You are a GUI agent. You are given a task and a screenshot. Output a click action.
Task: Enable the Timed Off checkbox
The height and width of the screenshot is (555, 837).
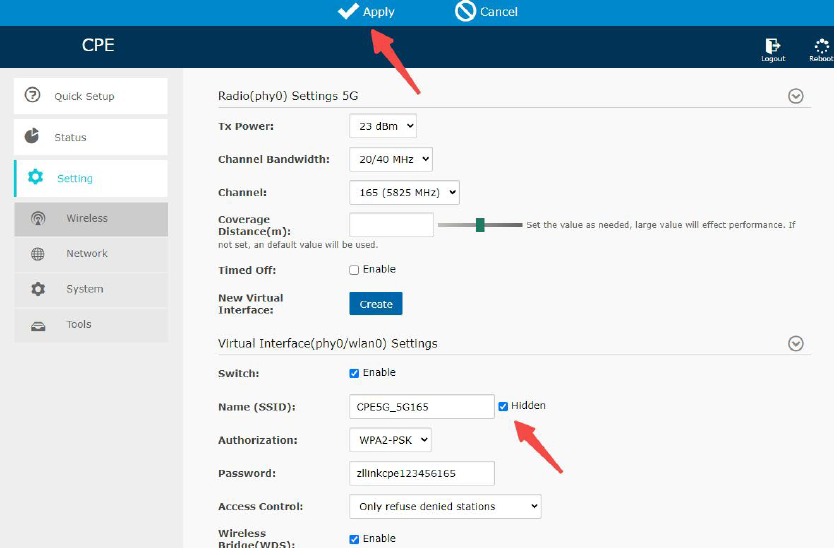(354, 270)
